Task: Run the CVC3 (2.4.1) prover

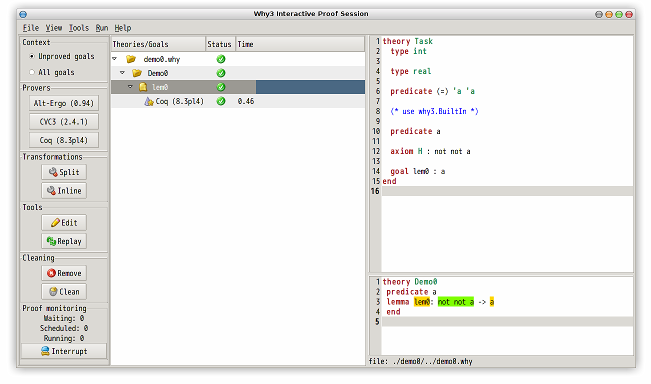Action: pyautogui.click(x=64, y=122)
